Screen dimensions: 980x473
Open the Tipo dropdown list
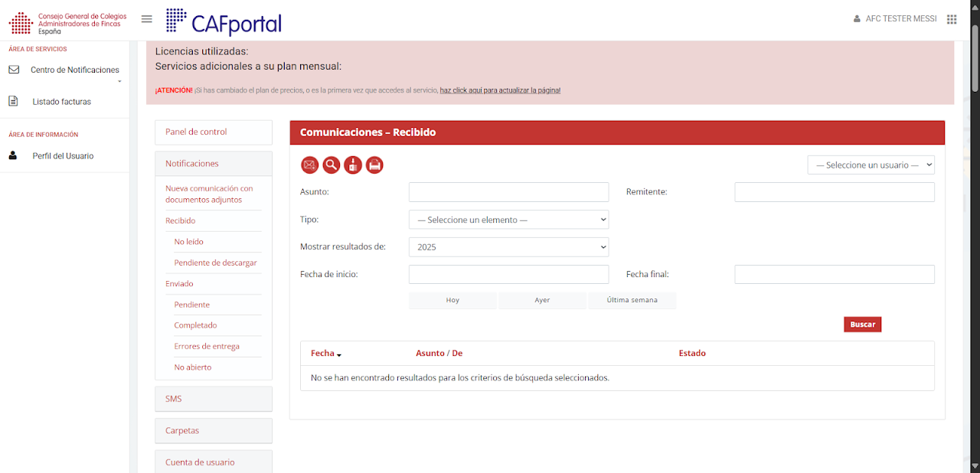point(508,220)
